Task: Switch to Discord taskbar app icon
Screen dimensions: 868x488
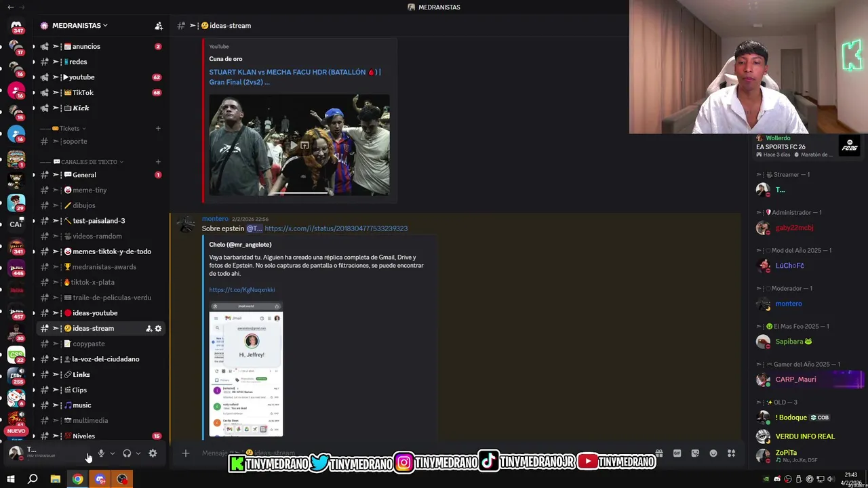Action: [x=100, y=479]
